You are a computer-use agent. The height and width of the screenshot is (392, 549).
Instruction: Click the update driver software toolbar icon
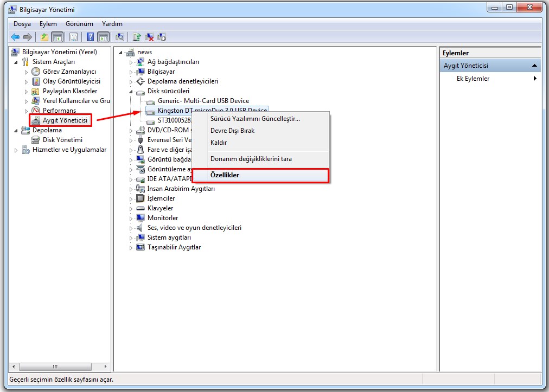tap(137, 37)
